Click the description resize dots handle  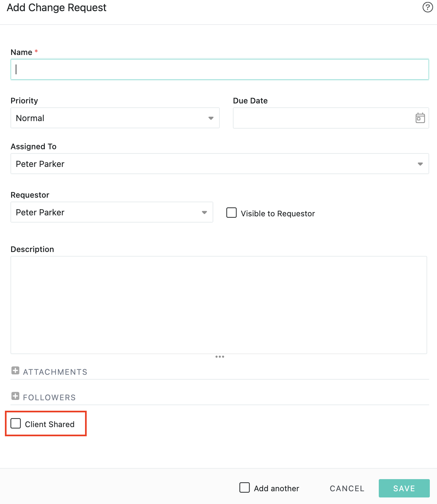[x=220, y=357]
